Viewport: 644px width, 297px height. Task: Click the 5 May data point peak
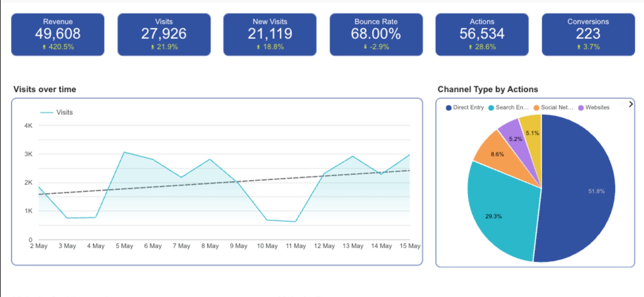(x=124, y=152)
